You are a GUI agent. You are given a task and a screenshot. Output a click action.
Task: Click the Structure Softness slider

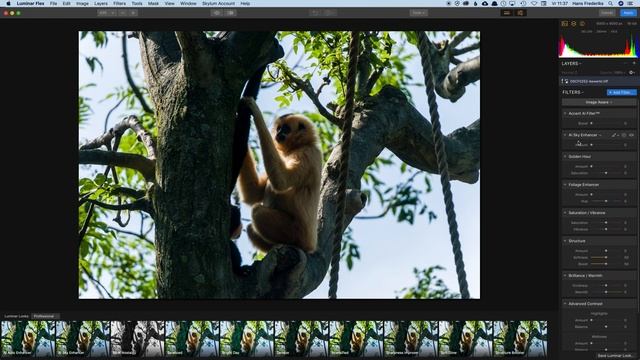coord(607,258)
